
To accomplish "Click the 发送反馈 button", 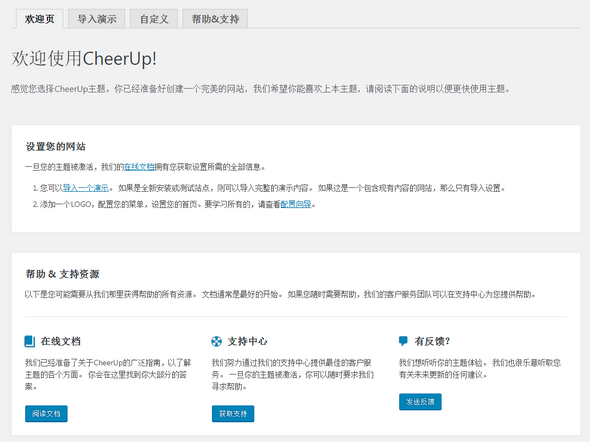I will 420,402.
